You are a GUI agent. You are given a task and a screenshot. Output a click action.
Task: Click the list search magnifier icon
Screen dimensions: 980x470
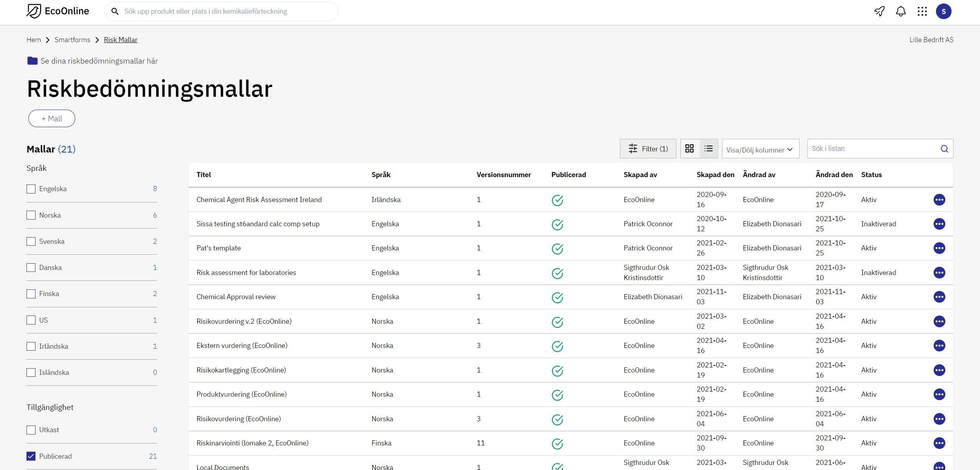[x=945, y=149]
